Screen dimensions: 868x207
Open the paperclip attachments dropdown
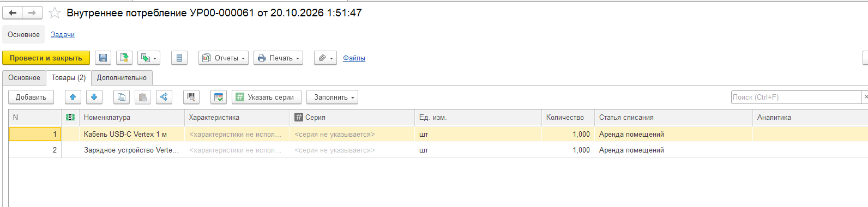click(x=325, y=58)
